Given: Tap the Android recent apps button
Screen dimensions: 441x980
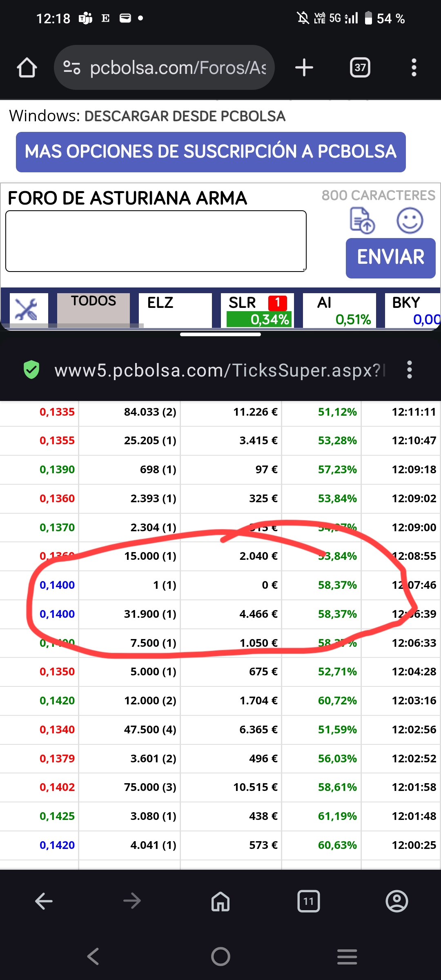Looking at the screenshot, I should coord(347,956).
